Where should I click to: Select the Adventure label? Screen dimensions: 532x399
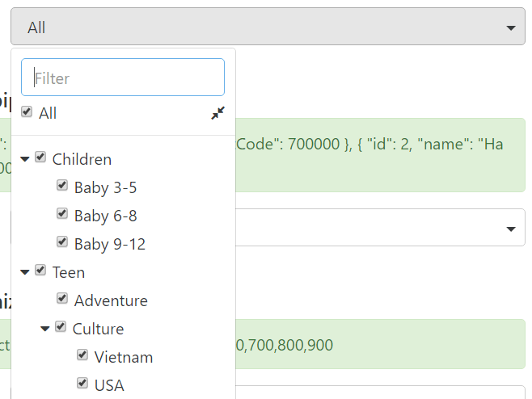[111, 300]
